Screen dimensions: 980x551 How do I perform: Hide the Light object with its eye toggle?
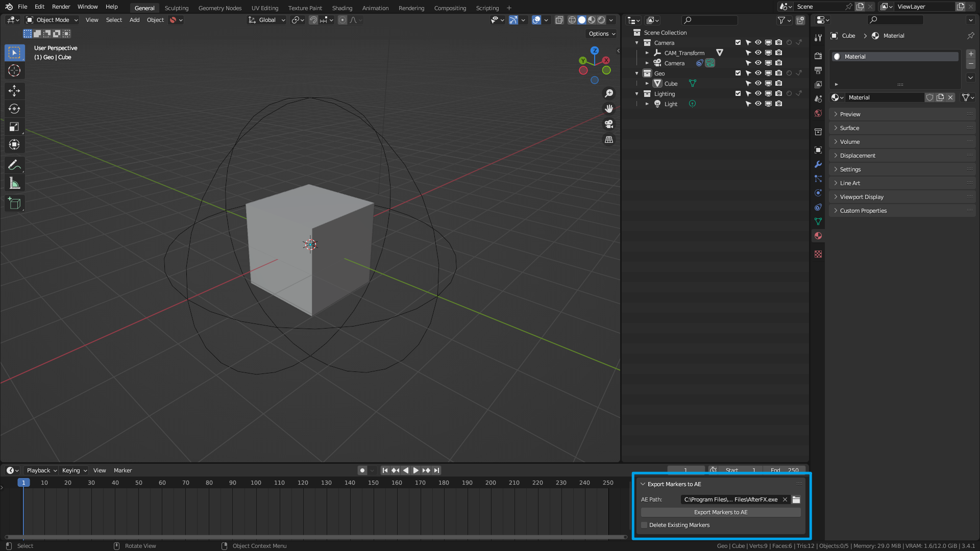point(758,104)
